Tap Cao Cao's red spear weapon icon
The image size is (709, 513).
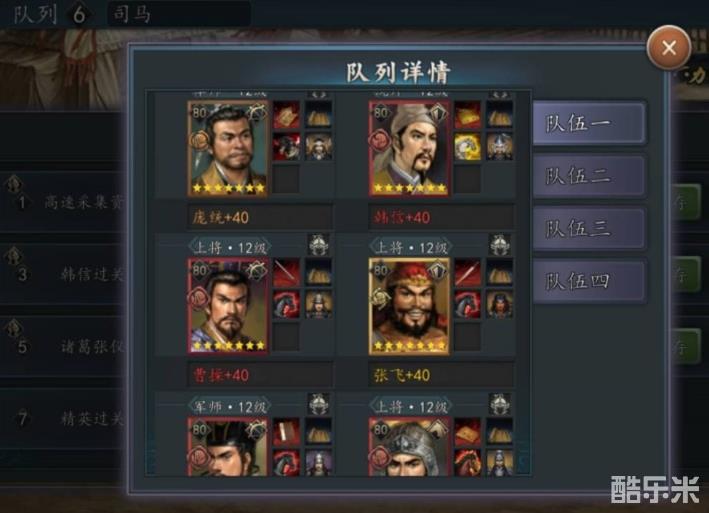tap(286, 273)
